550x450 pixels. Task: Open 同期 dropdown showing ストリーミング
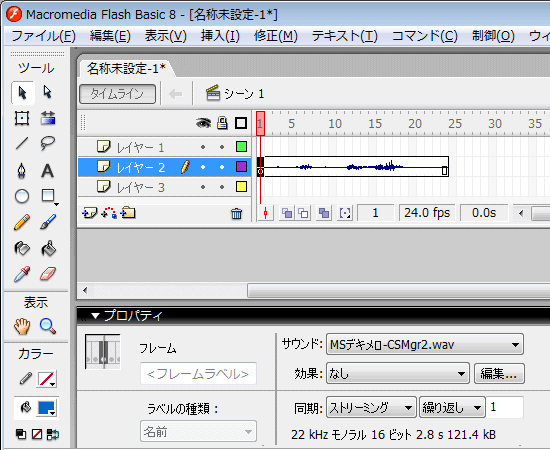371,408
